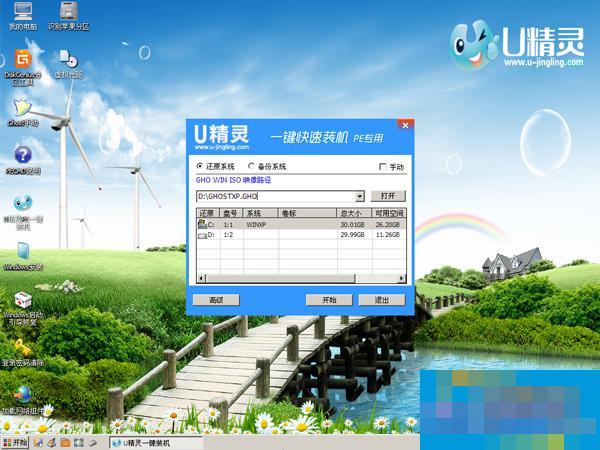Open the 登录密码清除 key icon
The image size is (600, 450).
coord(23,352)
